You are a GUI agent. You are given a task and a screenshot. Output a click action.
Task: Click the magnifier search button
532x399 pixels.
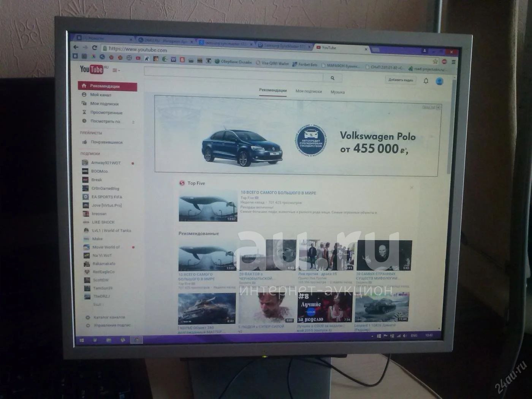tap(332, 78)
